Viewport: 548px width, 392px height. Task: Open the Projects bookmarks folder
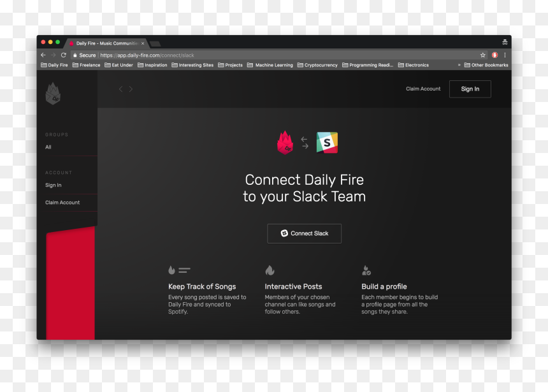point(230,65)
